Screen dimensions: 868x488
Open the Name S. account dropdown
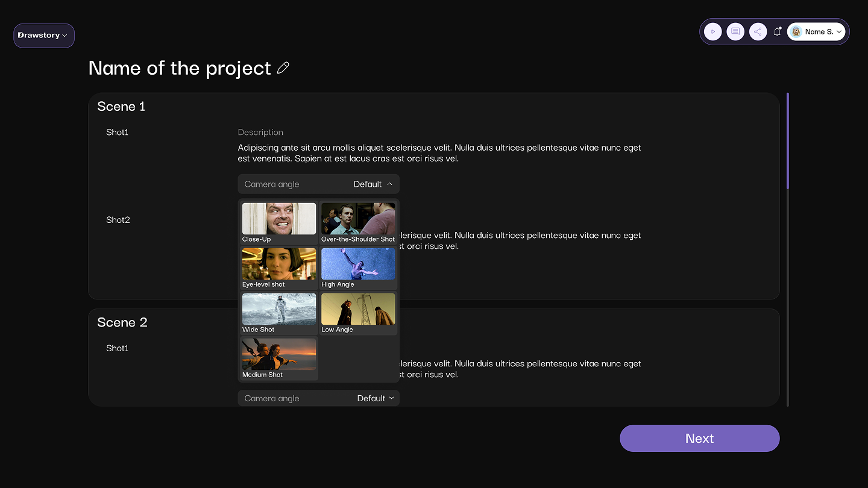click(x=816, y=32)
